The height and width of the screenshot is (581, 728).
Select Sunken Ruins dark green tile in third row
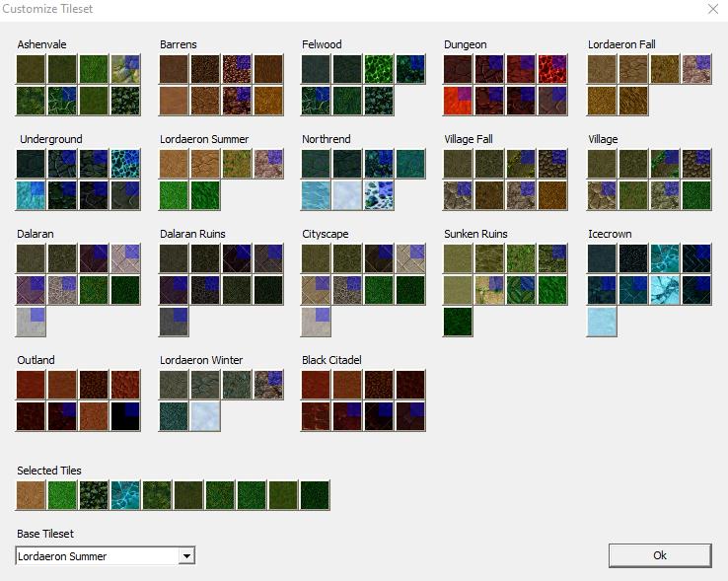pyautogui.click(x=458, y=322)
